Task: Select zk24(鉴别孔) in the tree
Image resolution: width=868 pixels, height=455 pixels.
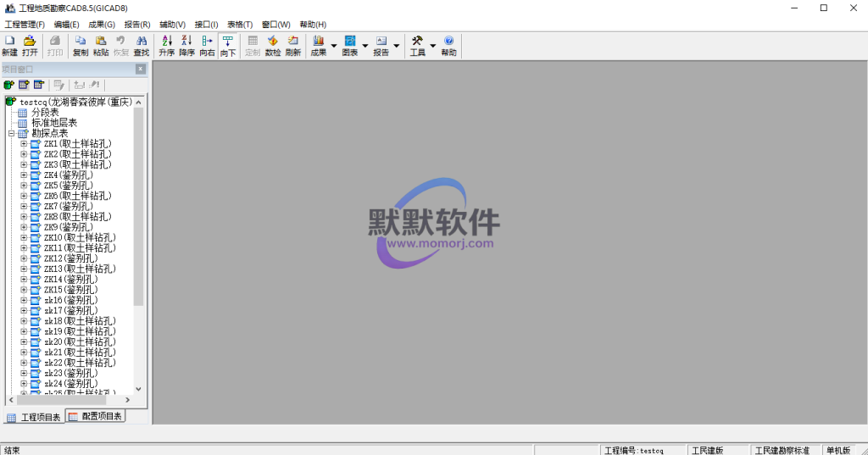Action: coord(71,384)
